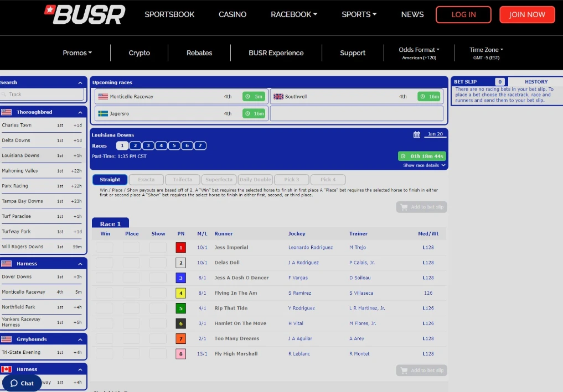The width and height of the screenshot is (563, 392).
Task: Check the Win box for Jess Imperial
Action: coord(105,247)
